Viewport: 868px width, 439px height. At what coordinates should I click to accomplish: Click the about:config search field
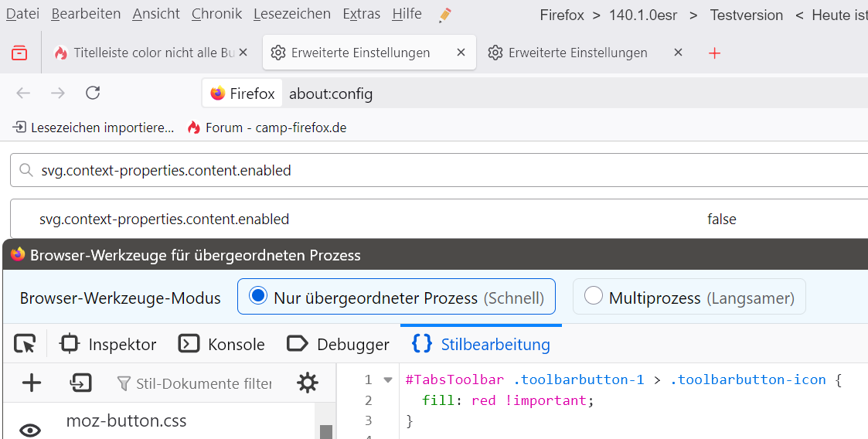point(448,170)
